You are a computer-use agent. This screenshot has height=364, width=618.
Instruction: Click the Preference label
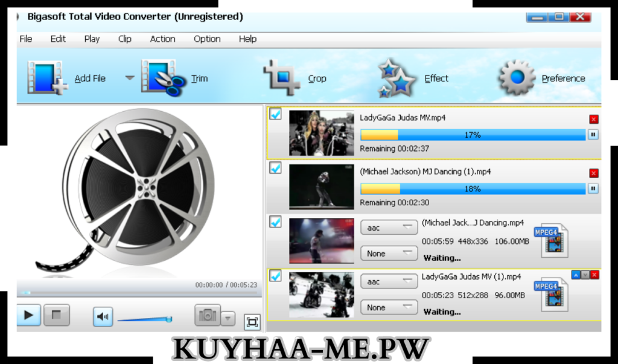pos(563,78)
